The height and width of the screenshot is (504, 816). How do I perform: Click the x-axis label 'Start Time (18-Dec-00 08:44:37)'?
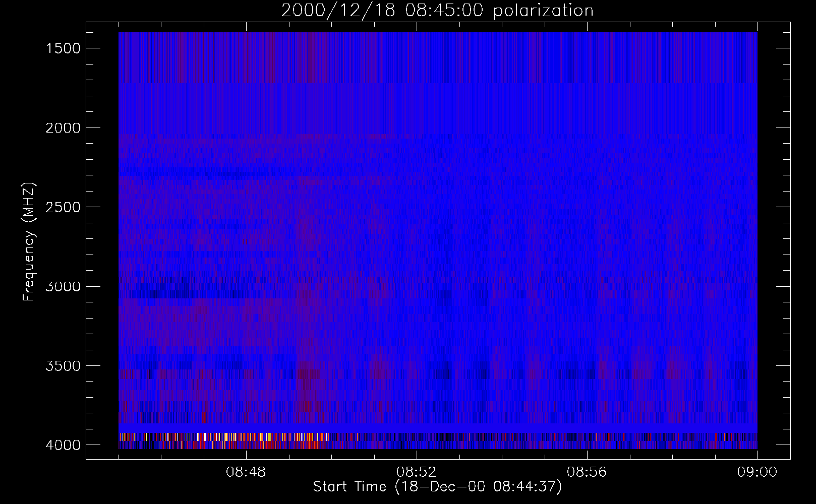pos(437,487)
